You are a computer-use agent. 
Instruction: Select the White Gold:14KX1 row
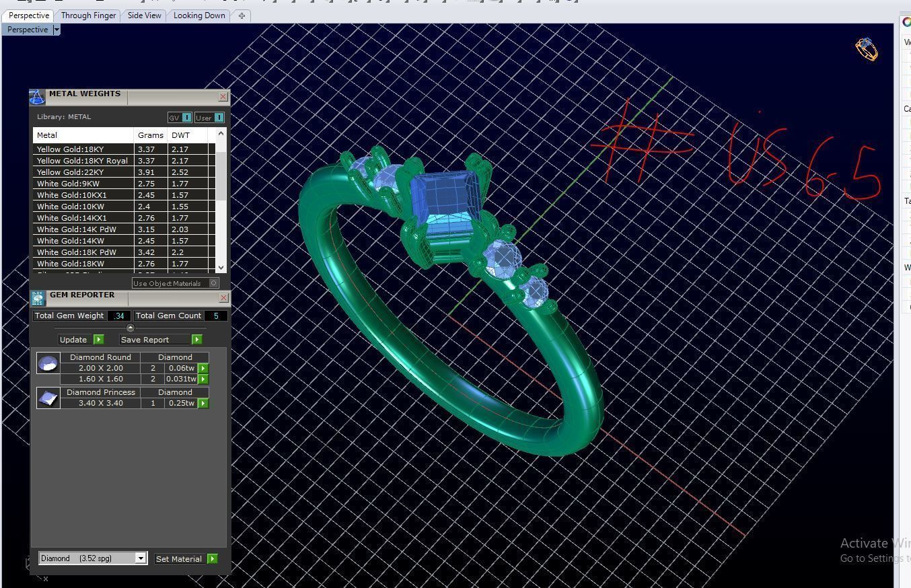(x=124, y=218)
